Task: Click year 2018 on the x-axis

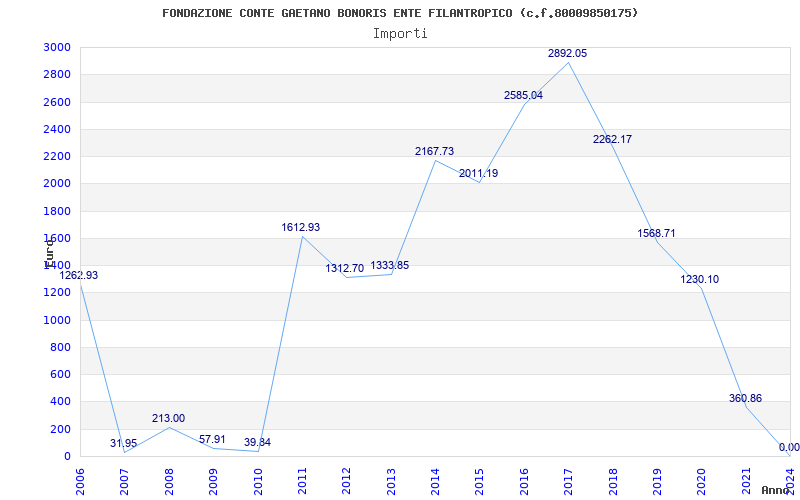Action: pos(613,481)
